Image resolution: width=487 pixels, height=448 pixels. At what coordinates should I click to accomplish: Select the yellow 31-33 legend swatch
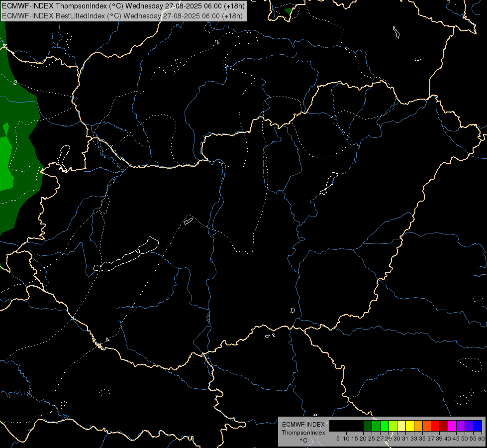coord(410,426)
